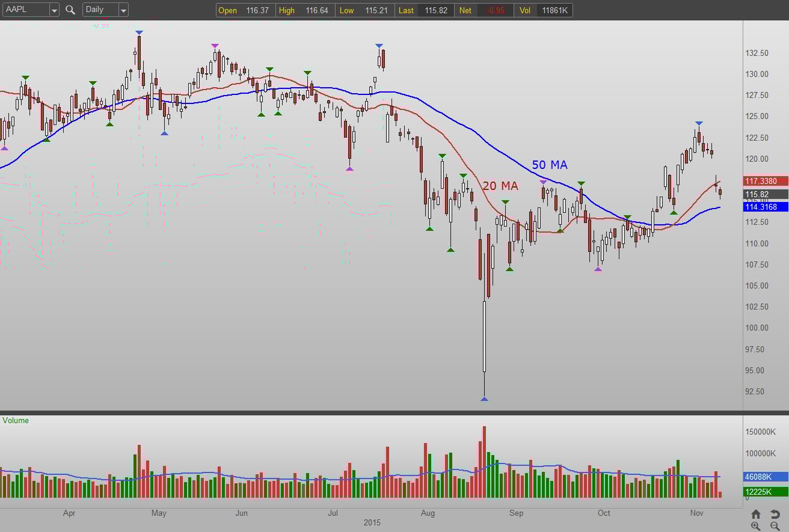Image resolution: width=789 pixels, height=532 pixels.
Task: Click the Volume panel label
Action: tap(16, 420)
